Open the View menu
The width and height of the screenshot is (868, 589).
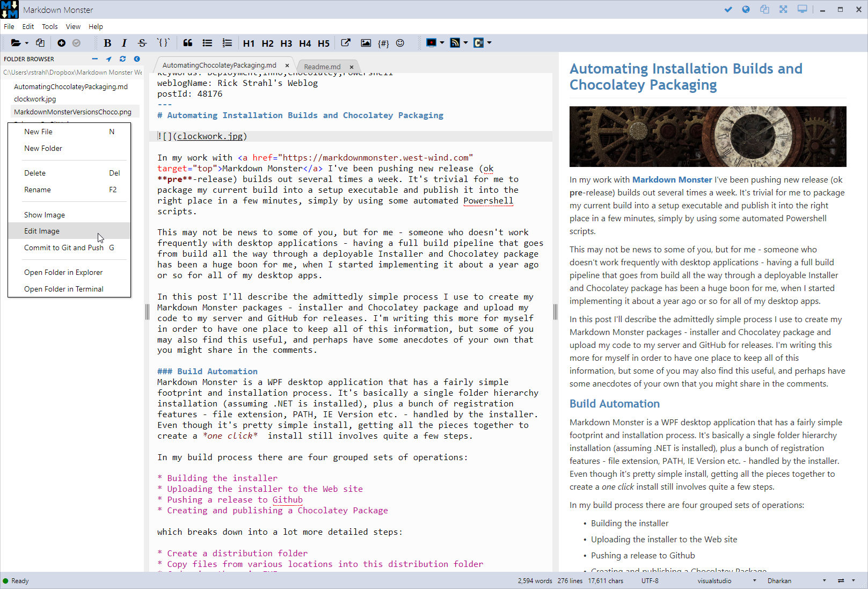coord(73,26)
